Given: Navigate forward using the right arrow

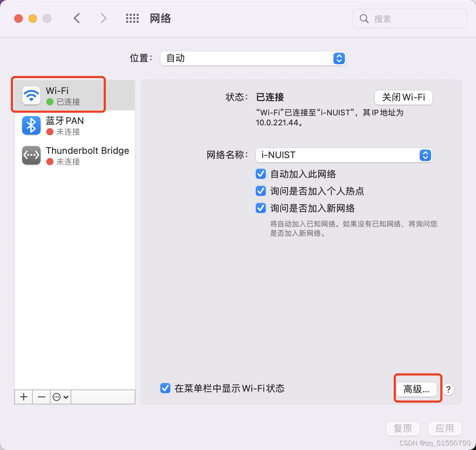Looking at the screenshot, I should (x=103, y=18).
